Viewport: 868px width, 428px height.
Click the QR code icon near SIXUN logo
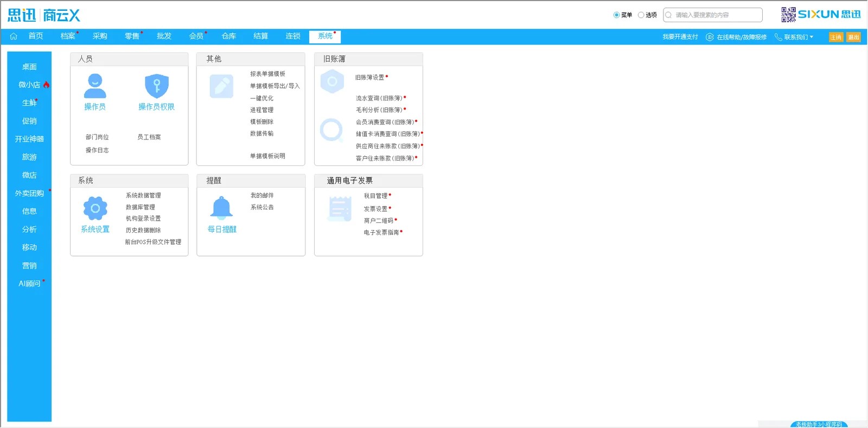(x=788, y=15)
